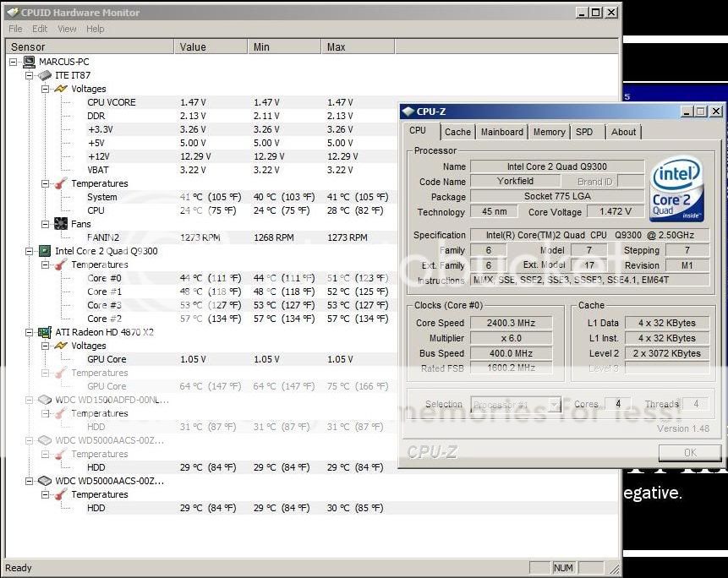Switch to the Cache tab in CPU-Z
Viewport: 728px width, 578px height.
click(457, 132)
